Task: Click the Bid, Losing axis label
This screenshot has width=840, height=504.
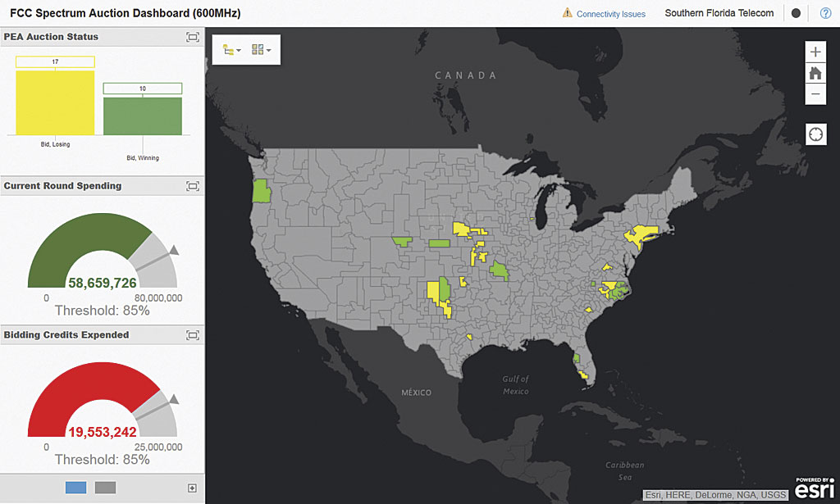Action: coord(55,144)
